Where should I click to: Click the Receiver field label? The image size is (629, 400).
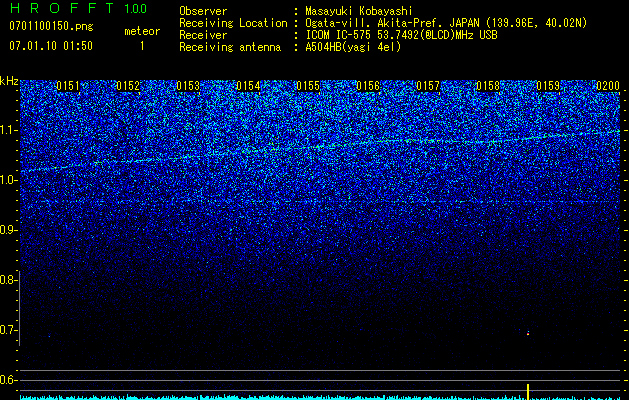pos(203,35)
